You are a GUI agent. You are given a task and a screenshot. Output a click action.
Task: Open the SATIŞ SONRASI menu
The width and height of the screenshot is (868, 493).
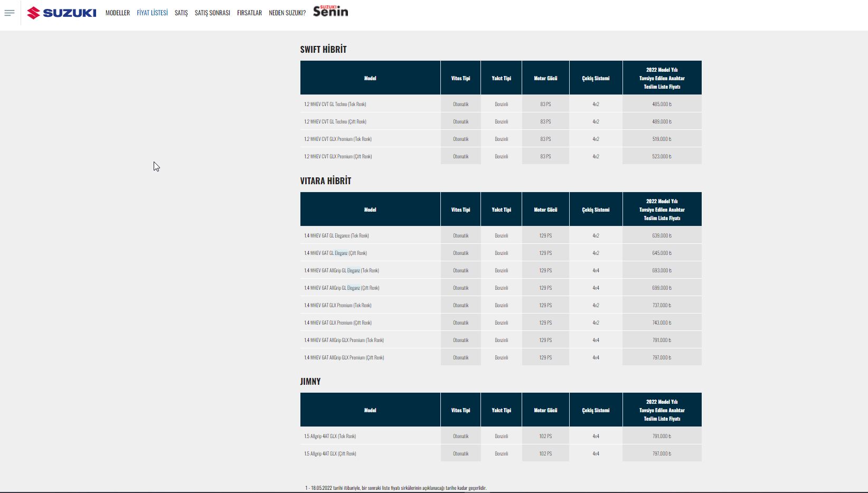coord(212,13)
